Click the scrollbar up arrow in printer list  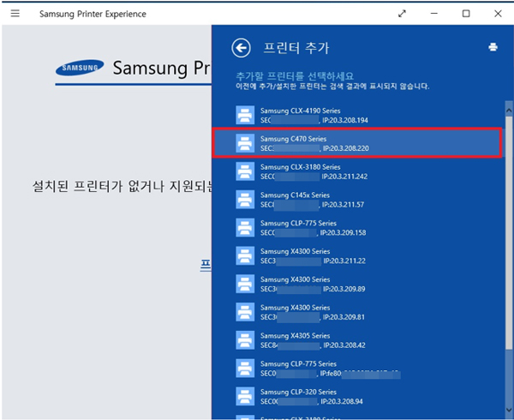pos(509,111)
